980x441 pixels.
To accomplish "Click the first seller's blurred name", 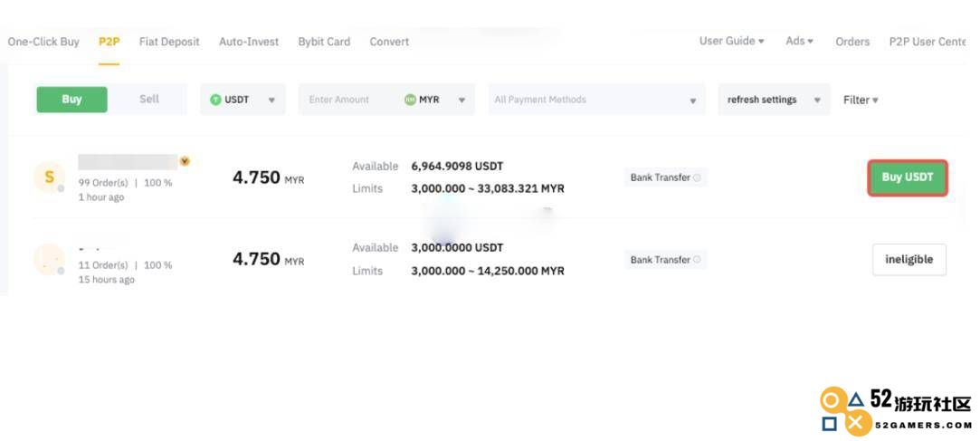I will (128, 162).
